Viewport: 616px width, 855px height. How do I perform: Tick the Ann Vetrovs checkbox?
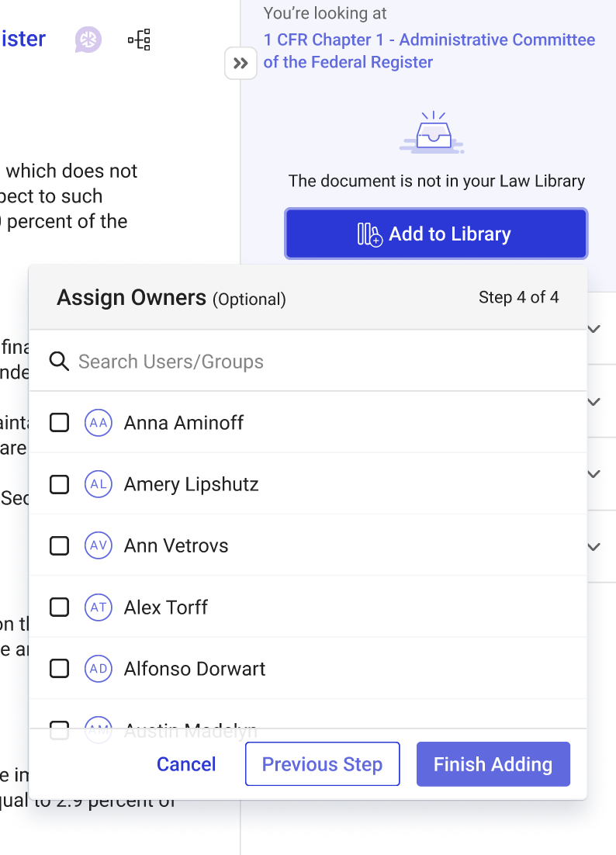click(60, 545)
